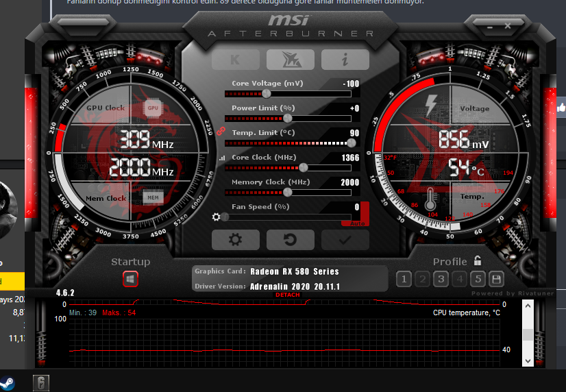The image size is (566, 392).
Task: Toggle the fan speed Auto button
Action: (x=357, y=223)
